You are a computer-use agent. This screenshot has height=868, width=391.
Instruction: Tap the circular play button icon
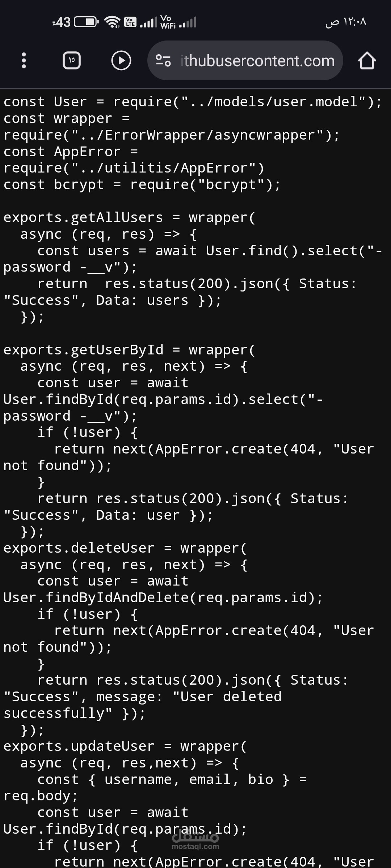point(121,60)
